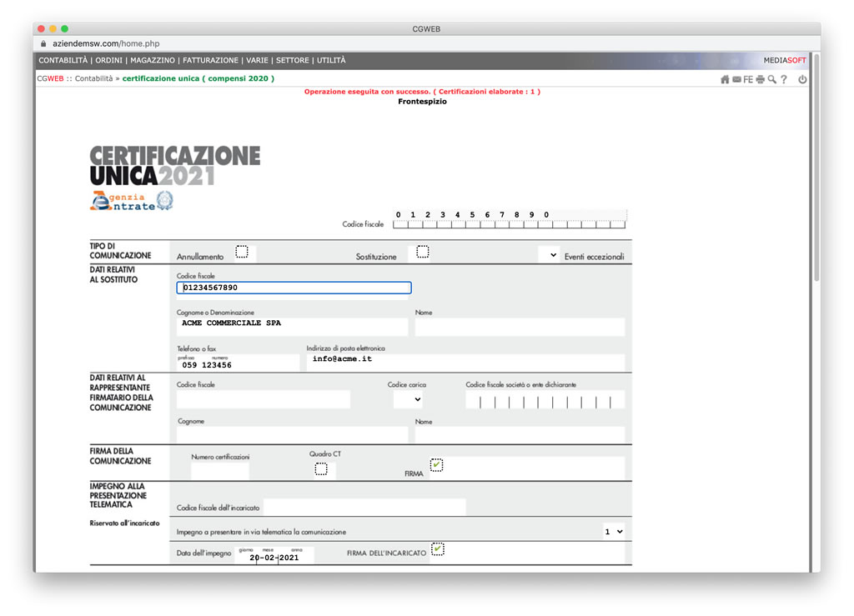Open the Codice carica dropdown
This screenshot has width=854, height=616.
(409, 399)
